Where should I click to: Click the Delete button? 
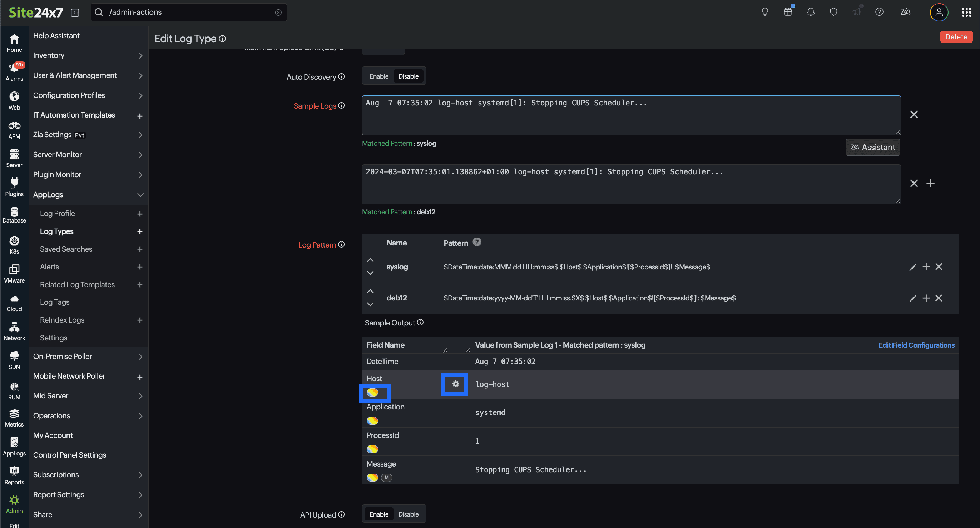click(x=956, y=37)
